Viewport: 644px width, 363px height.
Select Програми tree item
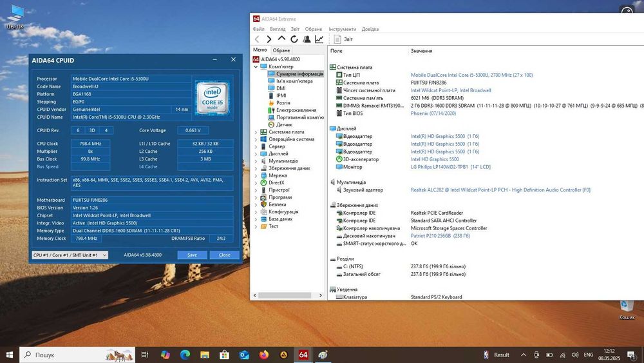click(280, 197)
